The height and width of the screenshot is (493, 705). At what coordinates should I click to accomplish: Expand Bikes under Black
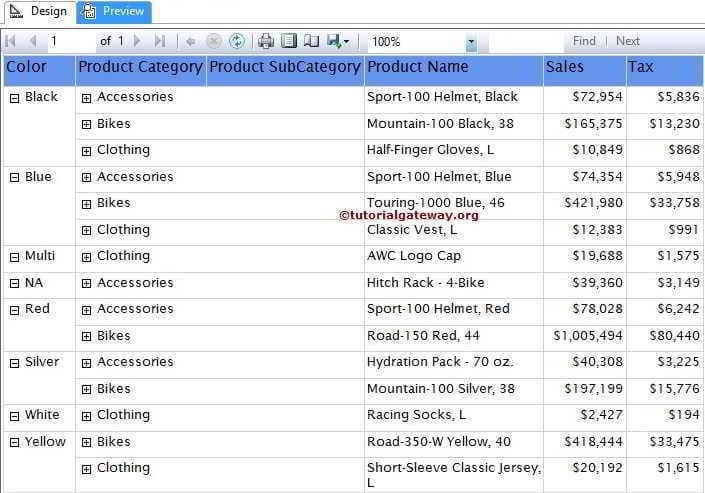[86, 125]
